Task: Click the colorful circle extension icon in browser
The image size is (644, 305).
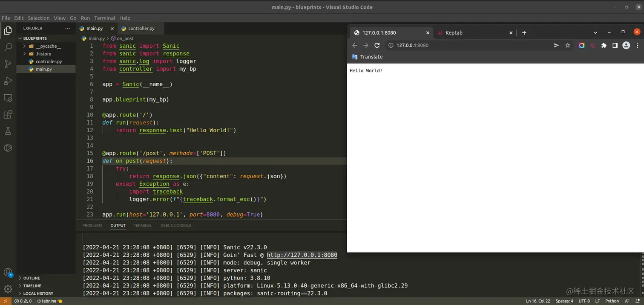Action: pos(581,45)
